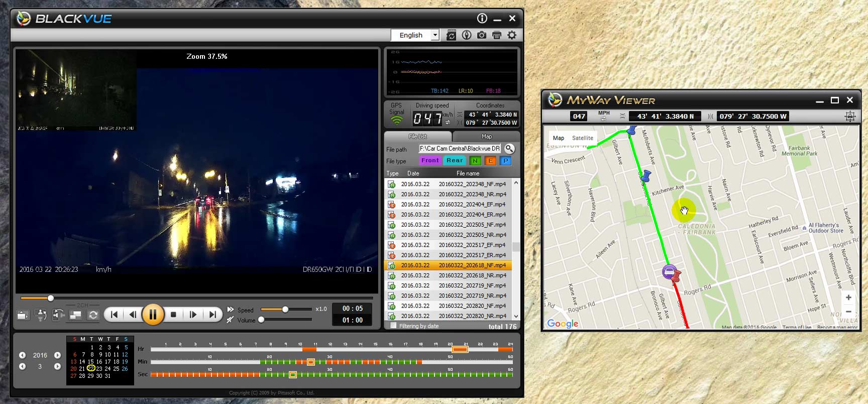
Task: Toggle the P (parking) file filter
Action: pos(506,161)
